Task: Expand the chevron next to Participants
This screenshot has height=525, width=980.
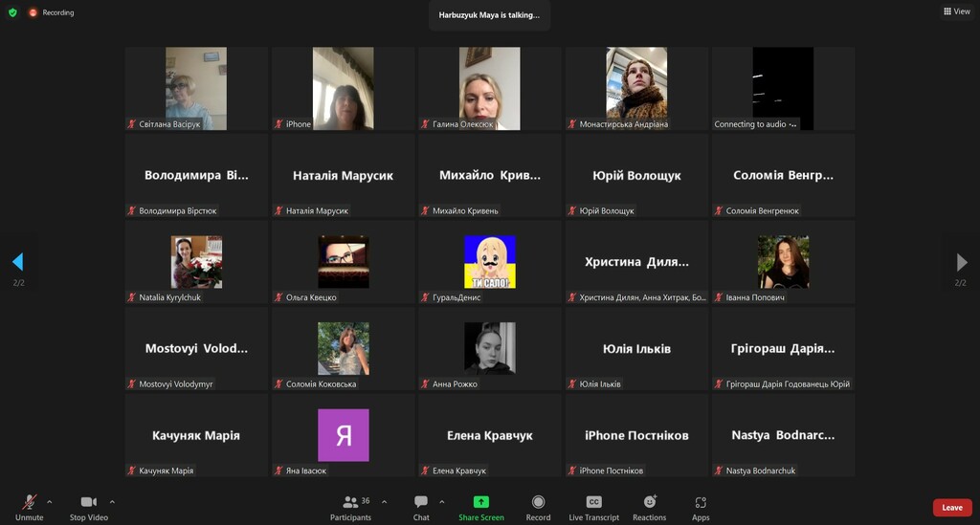Action: pos(385,501)
